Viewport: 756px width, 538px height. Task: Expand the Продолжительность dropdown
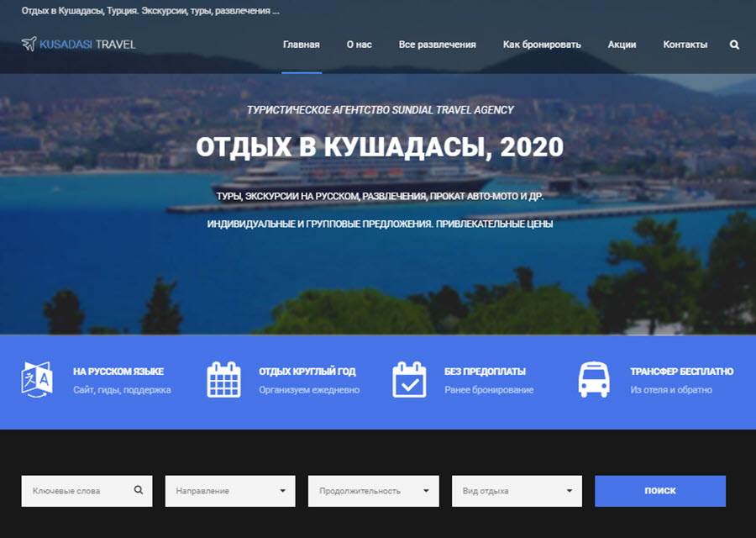[374, 491]
